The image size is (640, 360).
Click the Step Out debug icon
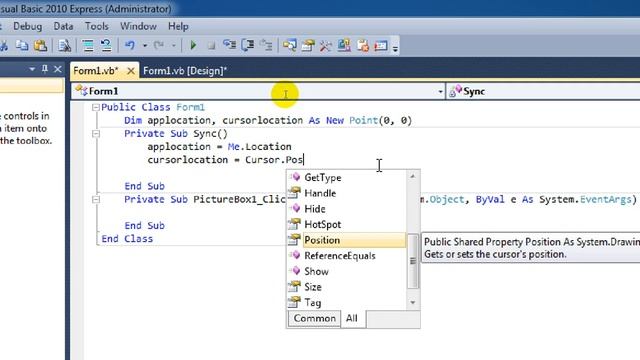tap(266, 45)
